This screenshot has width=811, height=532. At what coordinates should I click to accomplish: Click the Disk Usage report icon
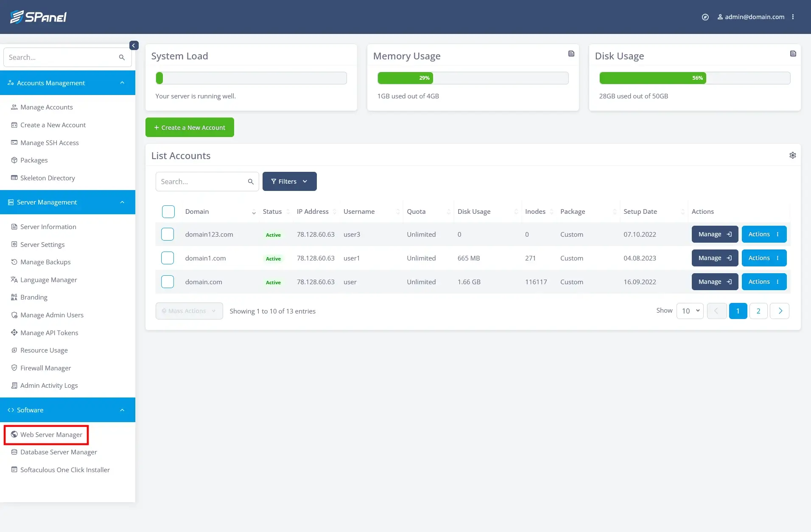pyautogui.click(x=793, y=53)
